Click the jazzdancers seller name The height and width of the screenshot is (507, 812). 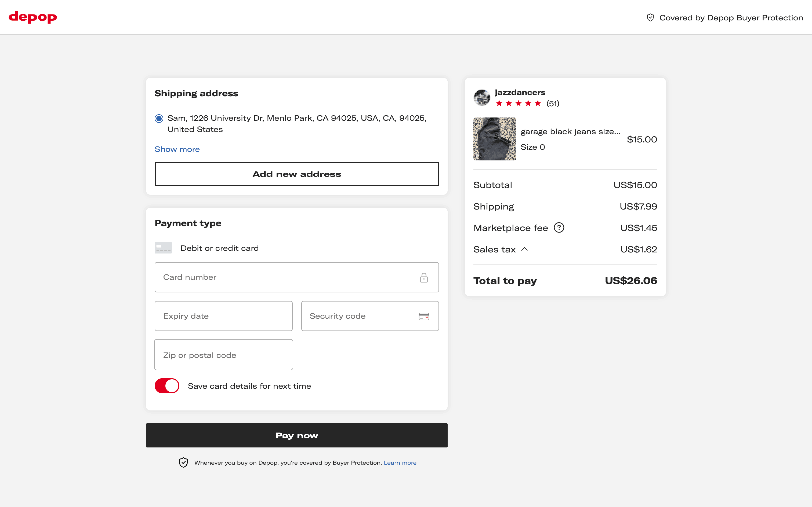(x=520, y=93)
